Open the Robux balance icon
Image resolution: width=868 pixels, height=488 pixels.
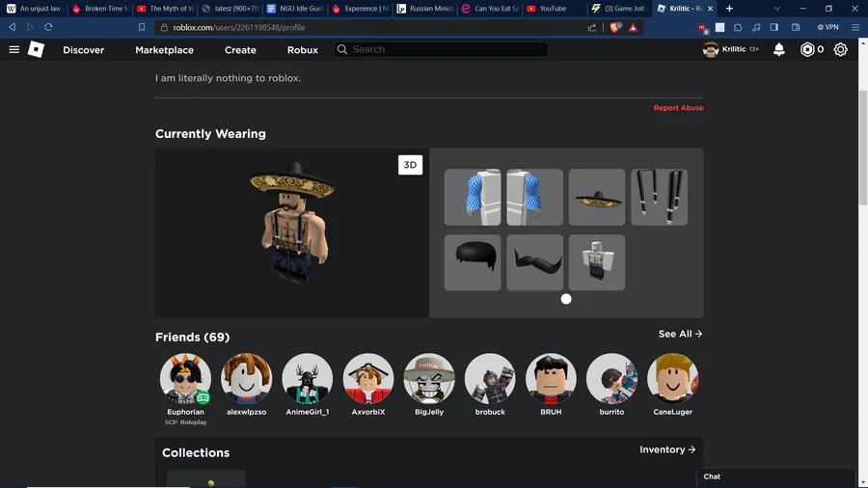tap(807, 50)
